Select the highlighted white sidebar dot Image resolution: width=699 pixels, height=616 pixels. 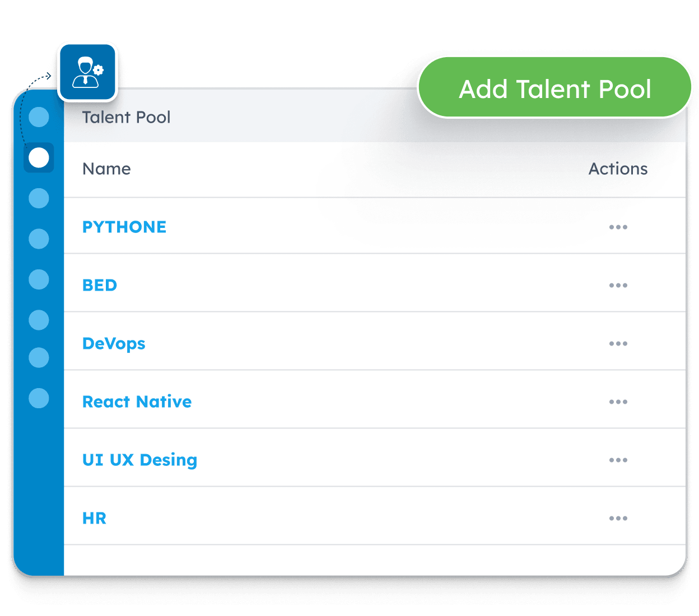(39, 158)
